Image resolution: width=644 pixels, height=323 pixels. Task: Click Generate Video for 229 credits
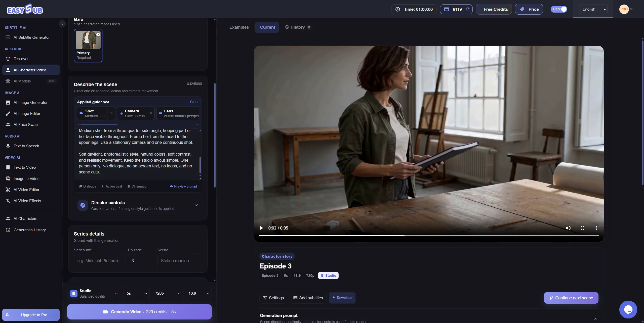pos(139,312)
